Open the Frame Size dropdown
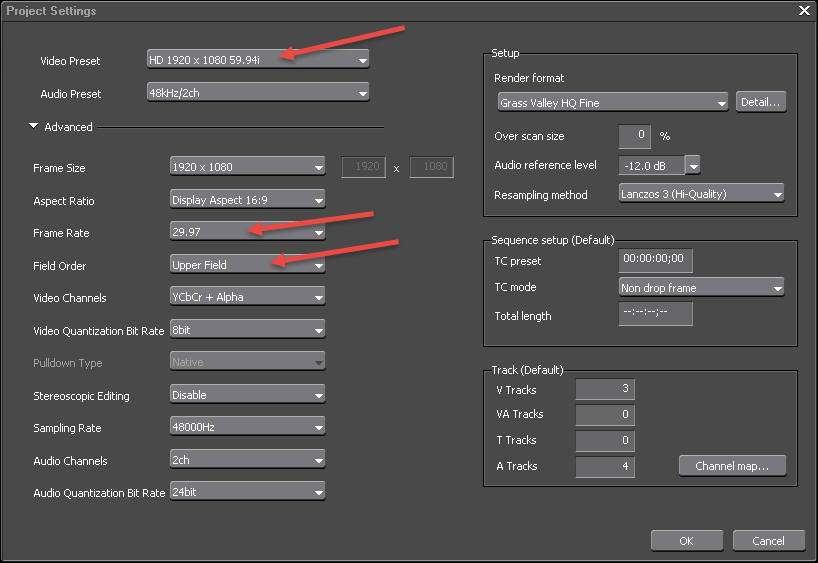Viewport: 818px width, 563px height. (247, 167)
